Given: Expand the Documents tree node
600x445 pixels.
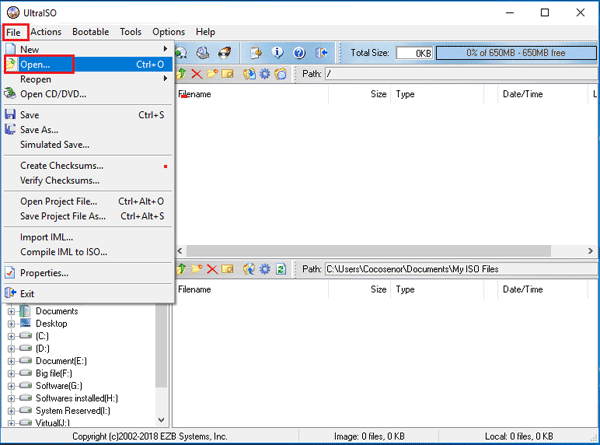Looking at the screenshot, I should [11, 311].
